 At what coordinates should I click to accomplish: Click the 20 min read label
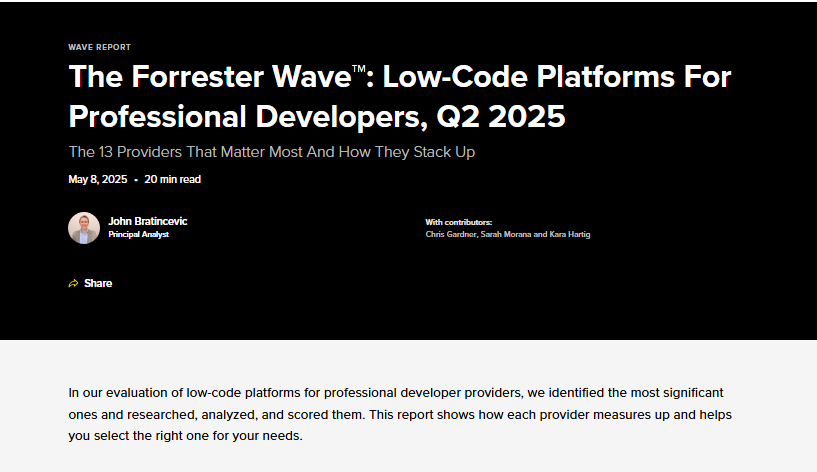coord(172,180)
